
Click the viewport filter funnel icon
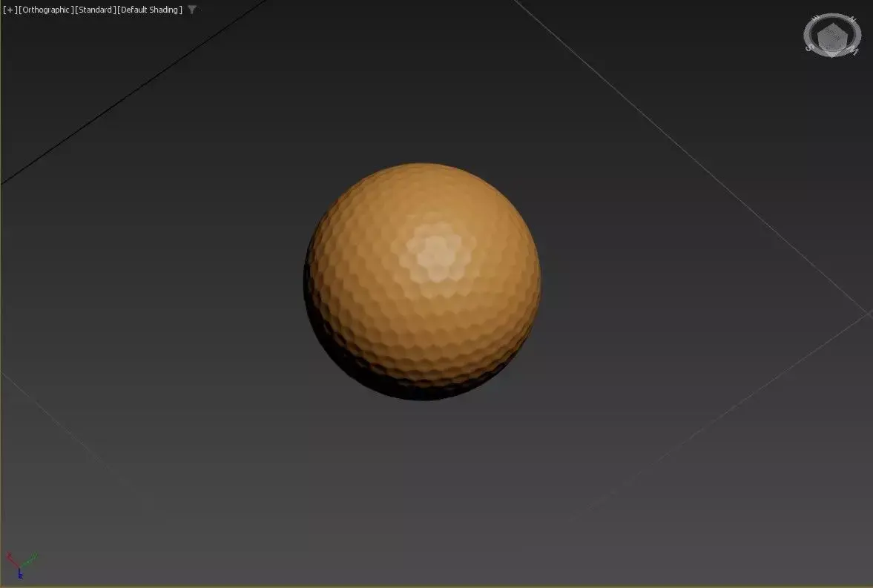(192, 10)
